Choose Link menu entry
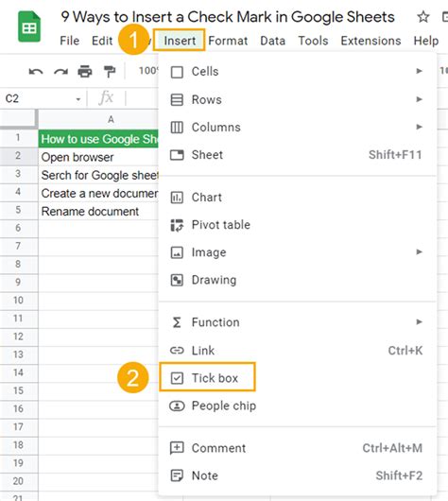The height and width of the screenshot is (501, 448). (298, 351)
